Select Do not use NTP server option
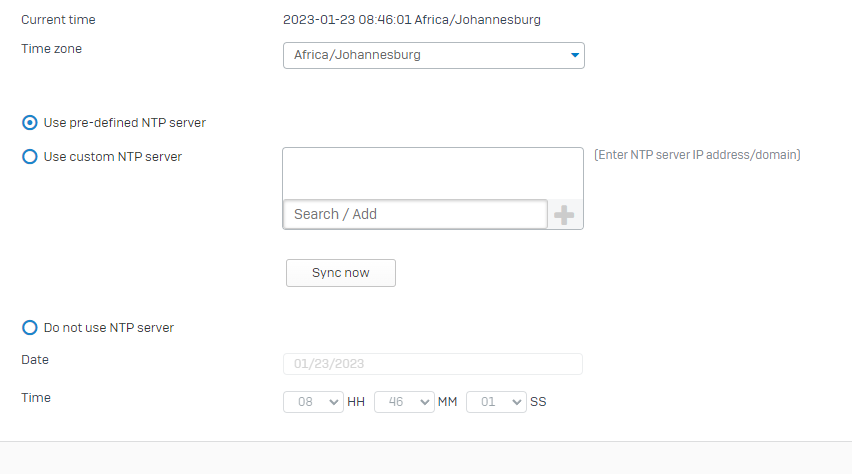Image resolution: width=852 pixels, height=474 pixels. 30,328
